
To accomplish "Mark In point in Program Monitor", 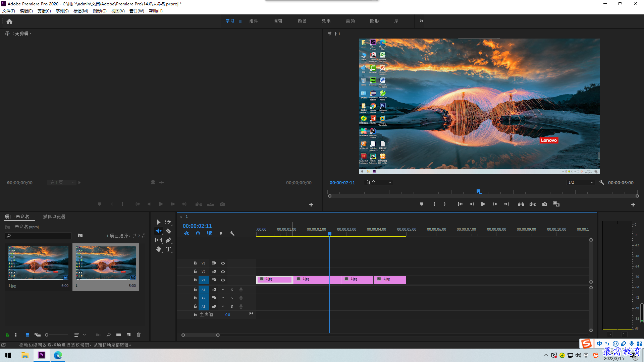I will (434, 204).
